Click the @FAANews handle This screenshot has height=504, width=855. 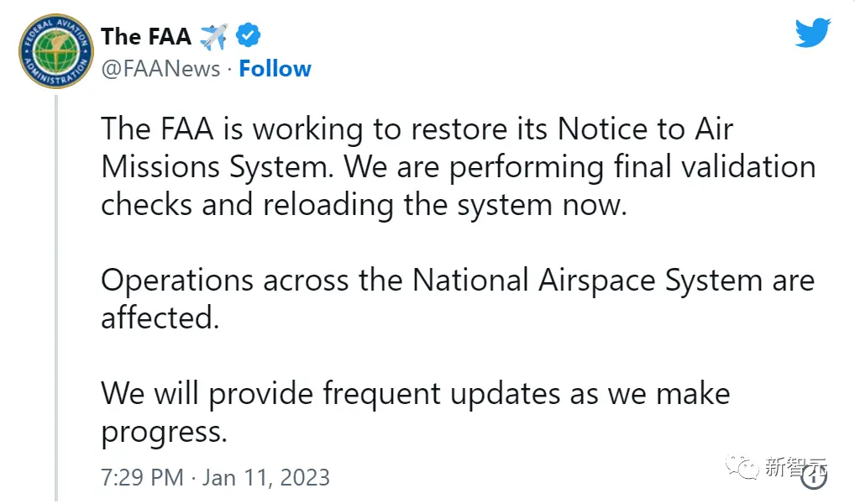160,69
